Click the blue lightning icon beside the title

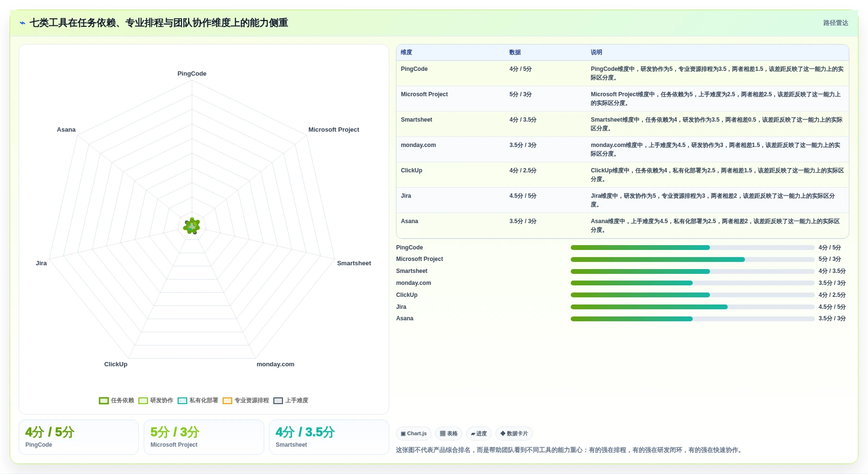pos(22,23)
